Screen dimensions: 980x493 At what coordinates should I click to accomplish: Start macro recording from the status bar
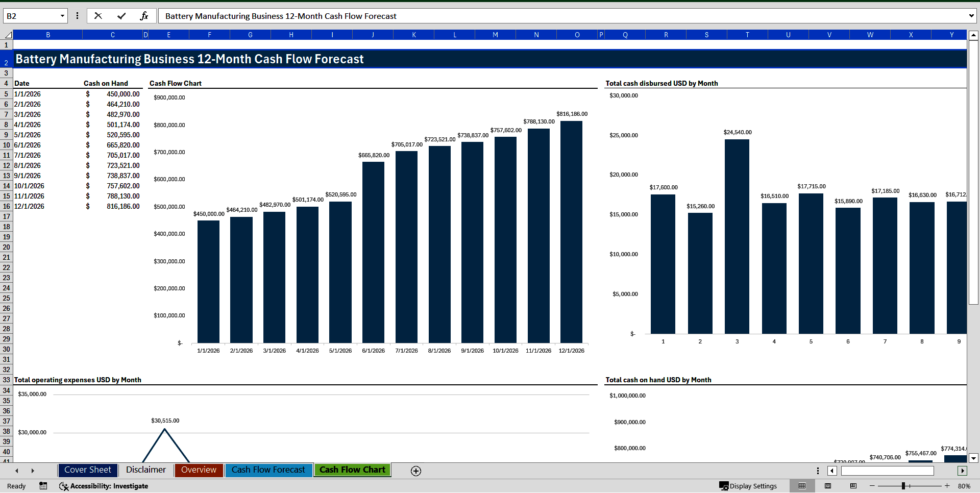pos(43,486)
